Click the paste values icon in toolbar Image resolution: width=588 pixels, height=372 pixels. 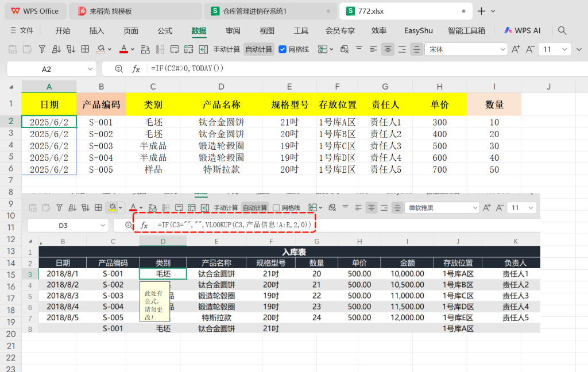13,49
